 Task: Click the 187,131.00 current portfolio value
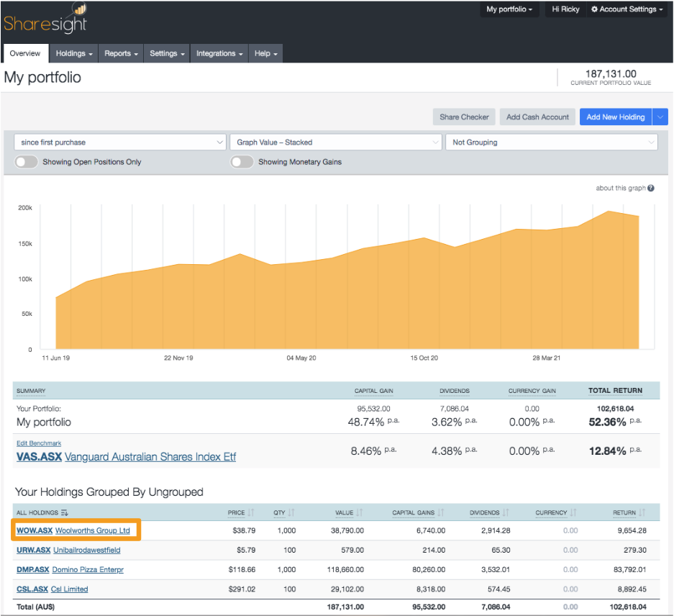pos(611,73)
